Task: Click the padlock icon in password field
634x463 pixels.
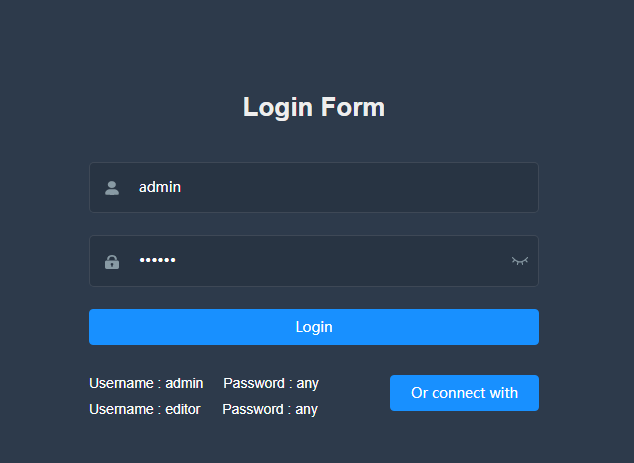Action: pos(112,262)
